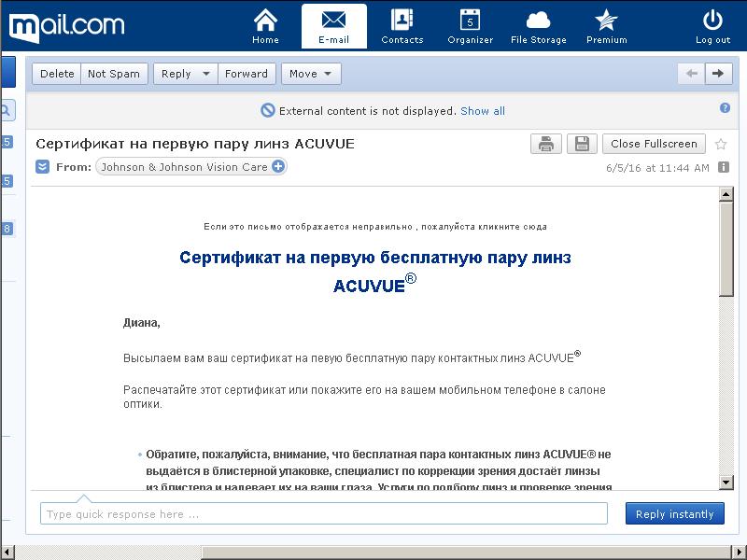Screen dimensions: 747x560
Task: Expand the Reply dropdown arrow
Action: 206,74
